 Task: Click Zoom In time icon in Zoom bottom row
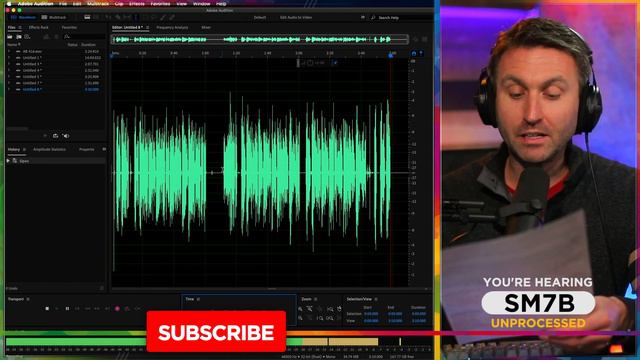(300, 318)
